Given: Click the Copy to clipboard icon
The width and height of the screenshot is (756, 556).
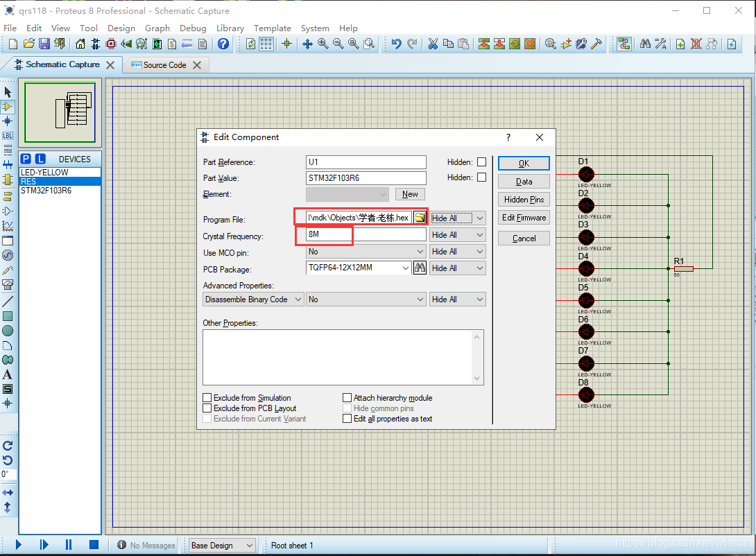Looking at the screenshot, I should click(448, 44).
